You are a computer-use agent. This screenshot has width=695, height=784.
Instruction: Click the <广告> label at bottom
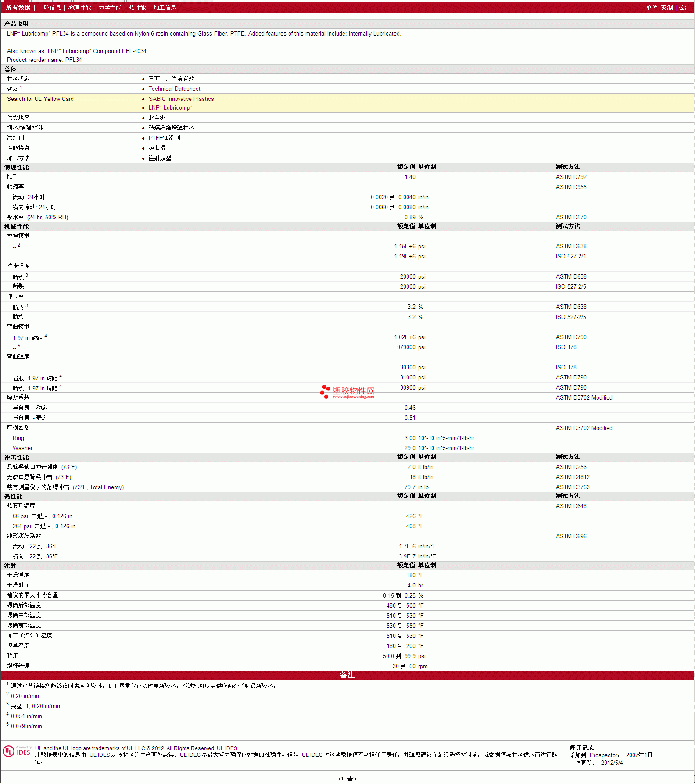click(x=347, y=779)
